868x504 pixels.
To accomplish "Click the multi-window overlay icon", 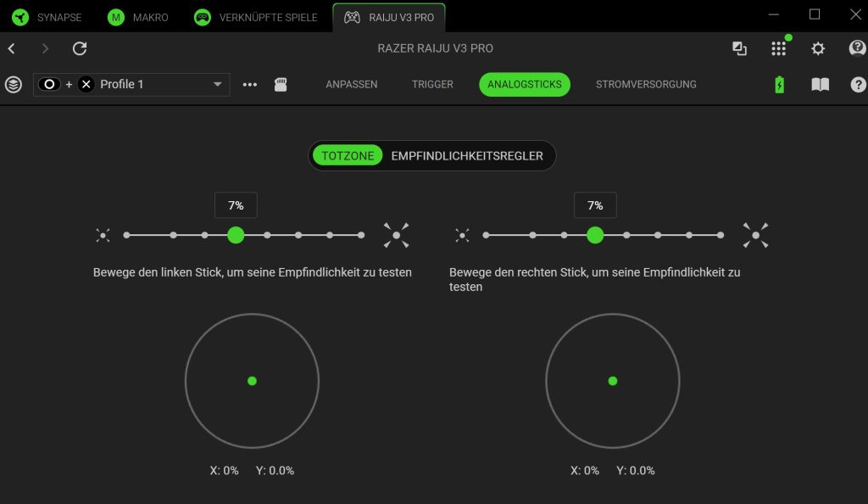I will pyautogui.click(x=739, y=48).
